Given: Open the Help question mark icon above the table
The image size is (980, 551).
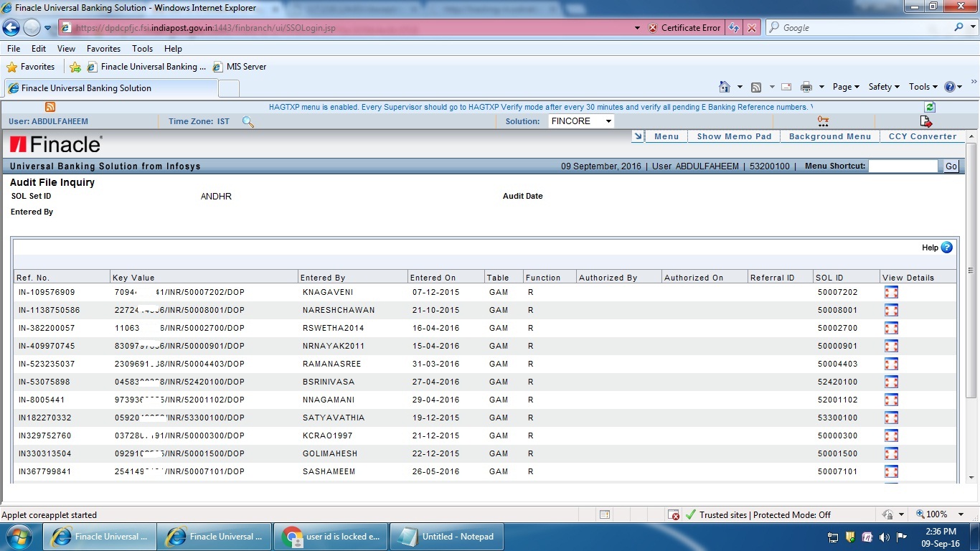Looking at the screenshot, I should click(x=946, y=248).
